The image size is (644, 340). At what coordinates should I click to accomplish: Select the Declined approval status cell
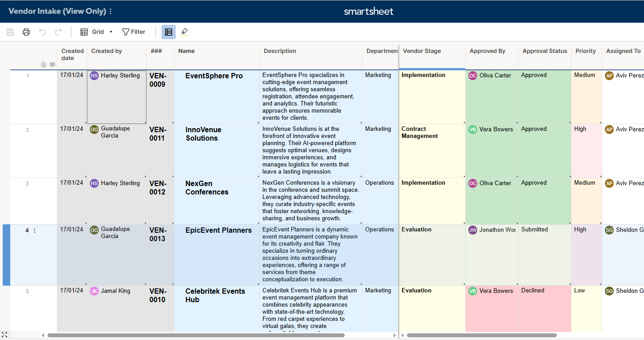pyautogui.click(x=545, y=309)
